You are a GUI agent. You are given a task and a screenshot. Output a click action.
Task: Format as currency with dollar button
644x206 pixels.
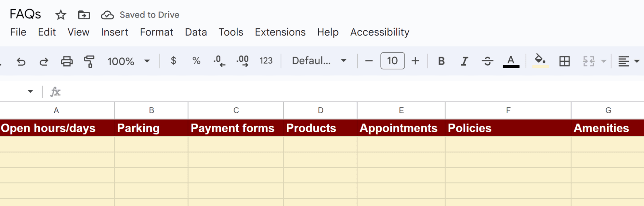pos(173,61)
